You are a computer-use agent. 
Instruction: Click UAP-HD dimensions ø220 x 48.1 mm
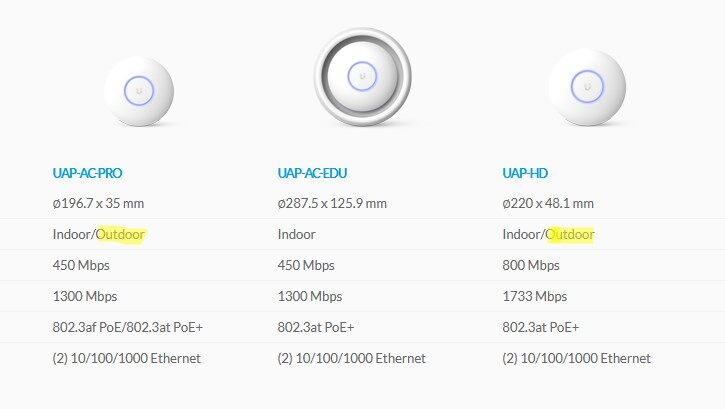coord(548,203)
